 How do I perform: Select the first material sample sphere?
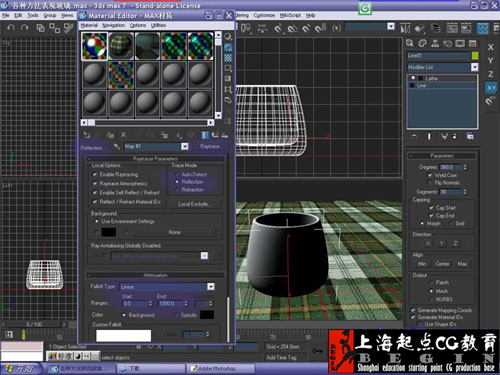pyautogui.click(x=95, y=46)
